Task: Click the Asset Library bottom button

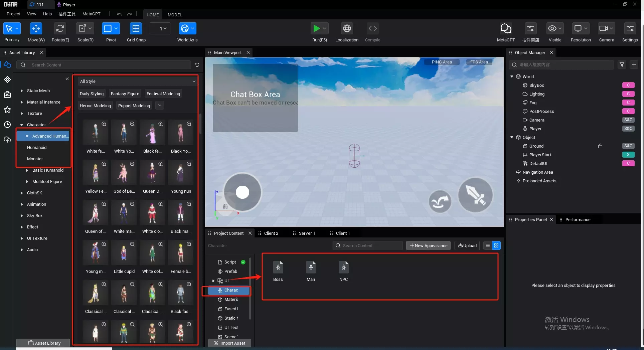Action: pos(43,343)
